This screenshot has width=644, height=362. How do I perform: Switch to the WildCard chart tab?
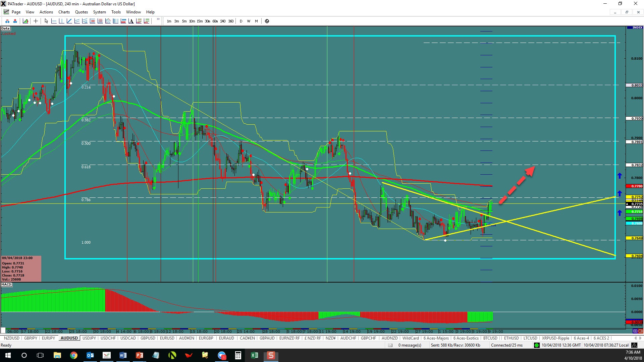411,338
